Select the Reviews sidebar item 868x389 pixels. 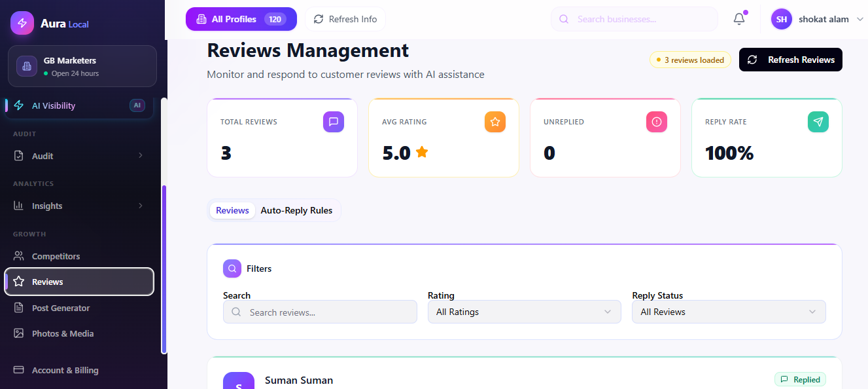click(x=79, y=282)
